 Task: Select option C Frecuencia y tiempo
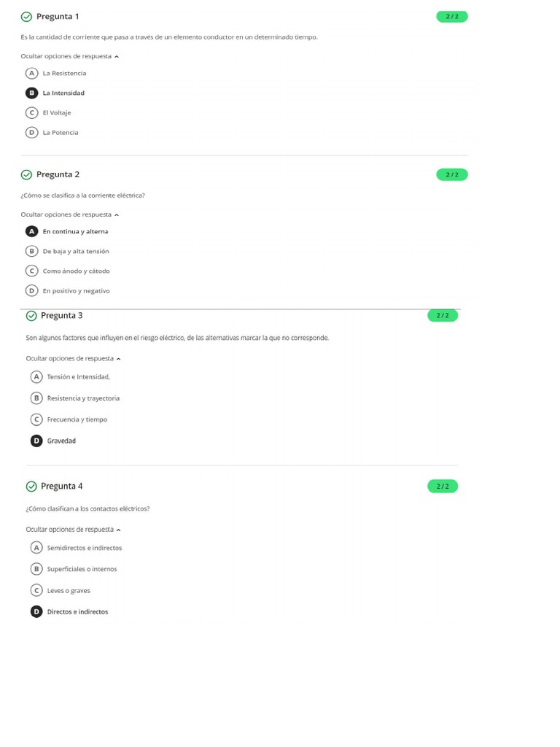[69, 419]
